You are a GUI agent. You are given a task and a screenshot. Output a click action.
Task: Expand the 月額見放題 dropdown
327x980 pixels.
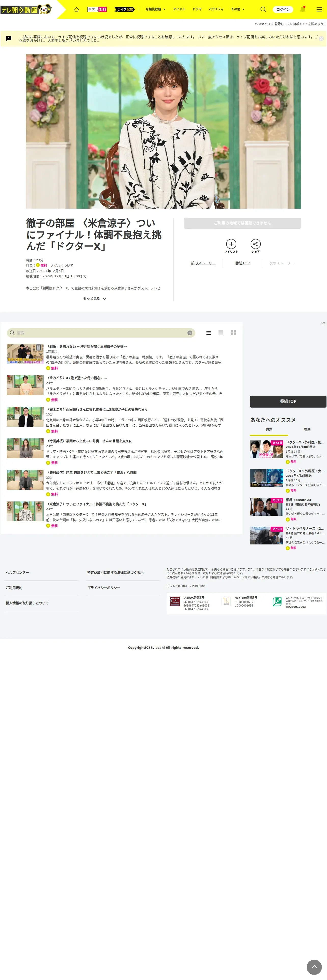tap(155, 9)
